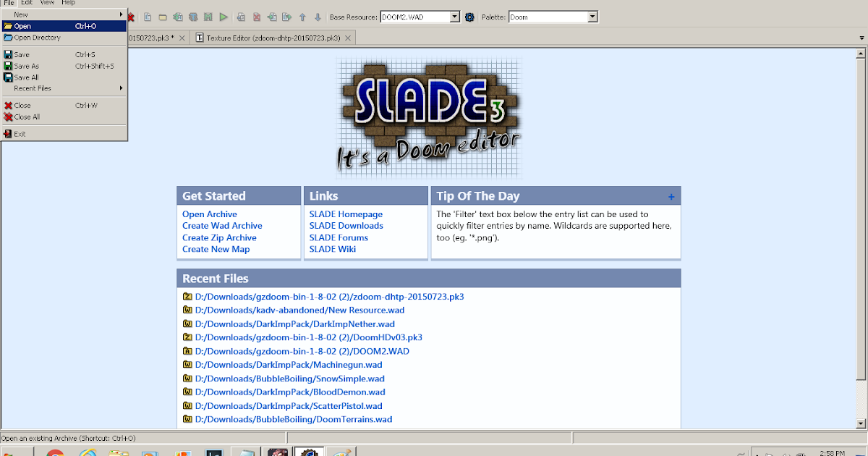Click the Texture Editor tab's T icon

point(200,38)
